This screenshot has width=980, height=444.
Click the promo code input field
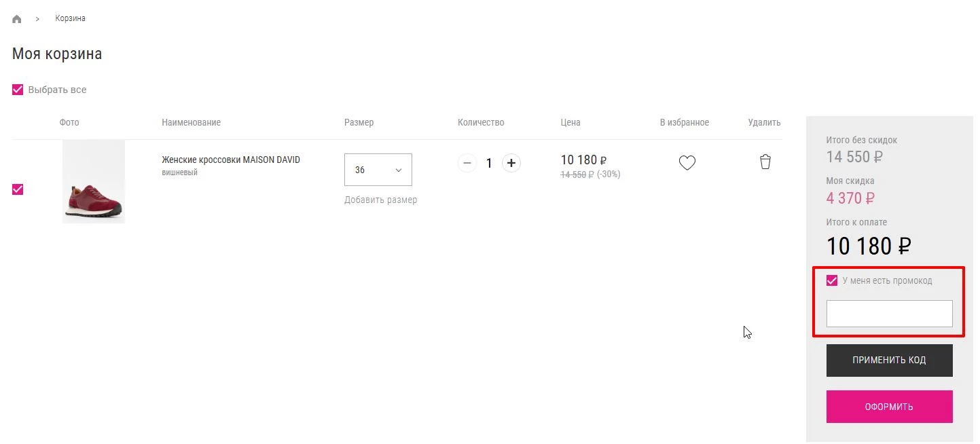pos(889,314)
